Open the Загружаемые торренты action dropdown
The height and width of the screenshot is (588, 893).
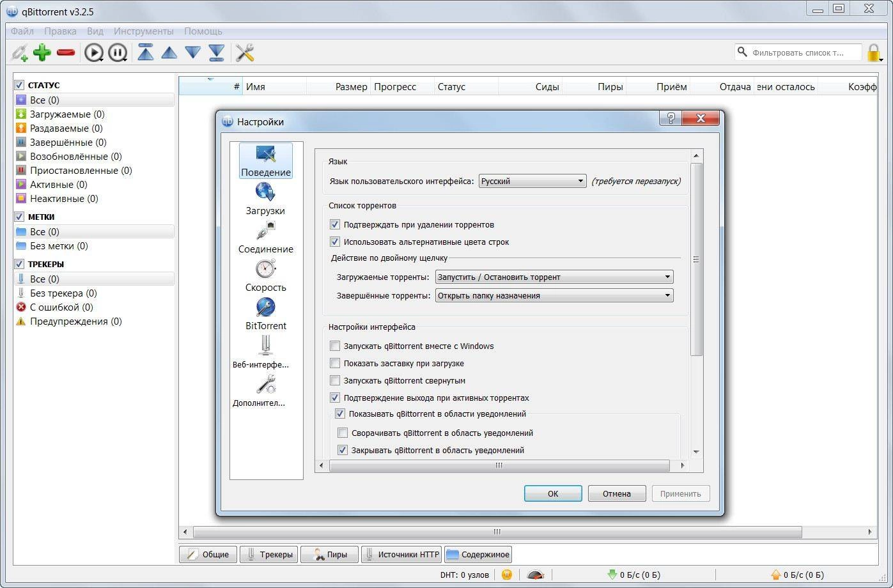point(554,277)
